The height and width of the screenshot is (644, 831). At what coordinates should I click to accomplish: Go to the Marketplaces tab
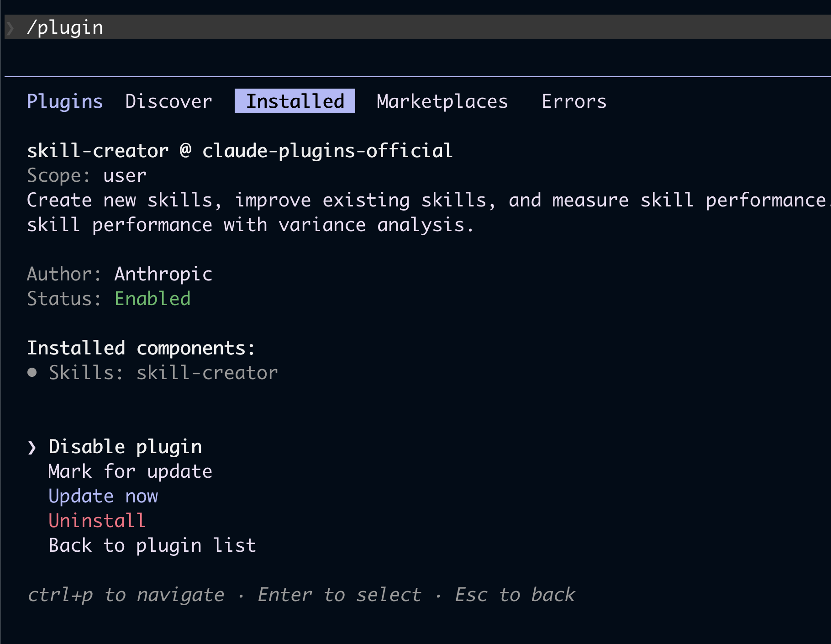[442, 101]
